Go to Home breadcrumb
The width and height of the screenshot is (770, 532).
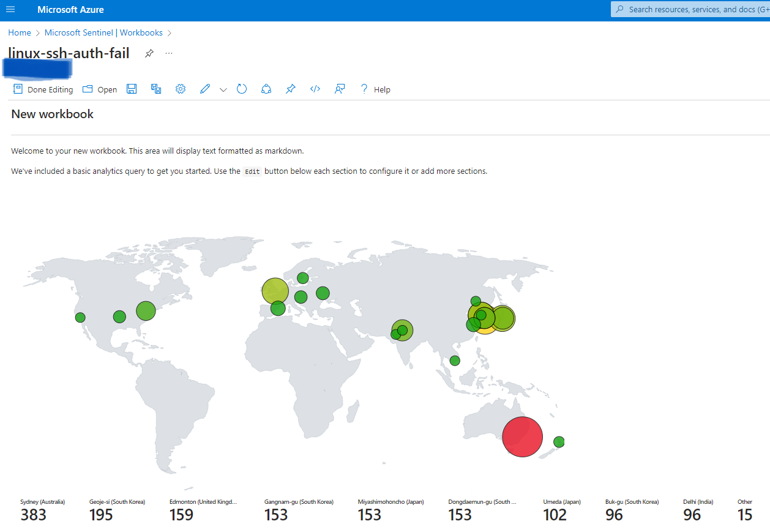point(20,32)
